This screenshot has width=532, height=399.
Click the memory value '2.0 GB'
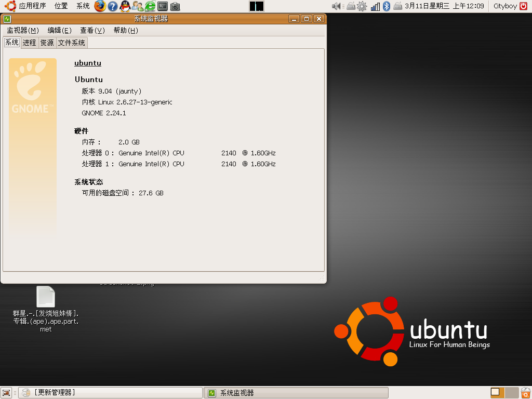pyautogui.click(x=129, y=142)
